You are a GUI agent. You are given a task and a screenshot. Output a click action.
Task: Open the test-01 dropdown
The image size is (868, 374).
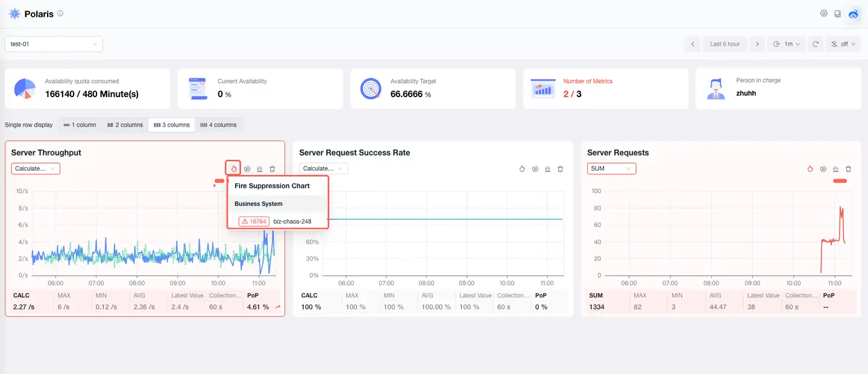coord(54,44)
